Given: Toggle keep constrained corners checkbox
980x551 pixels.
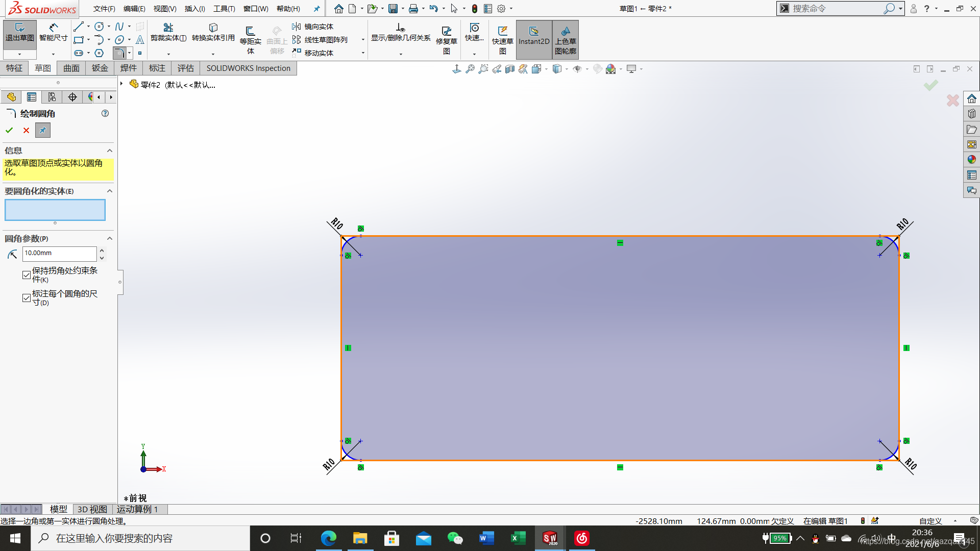Looking at the screenshot, I should tap(27, 275).
